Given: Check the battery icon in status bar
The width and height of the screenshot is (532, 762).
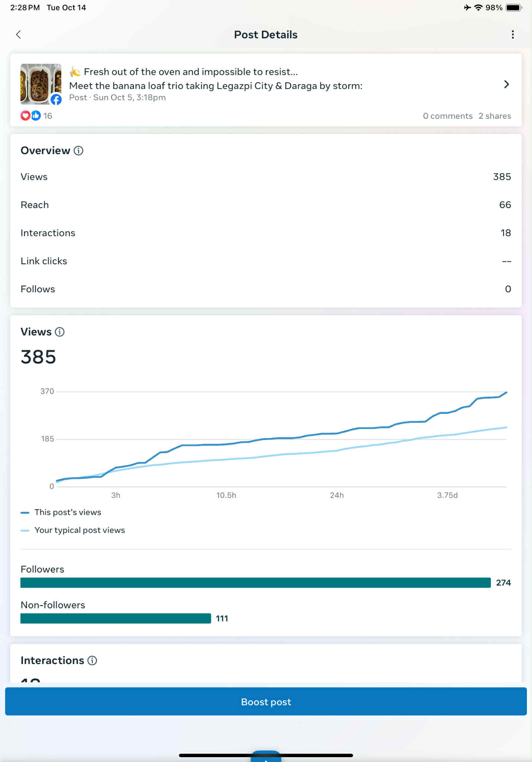Looking at the screenshot, I should point(514,7).
